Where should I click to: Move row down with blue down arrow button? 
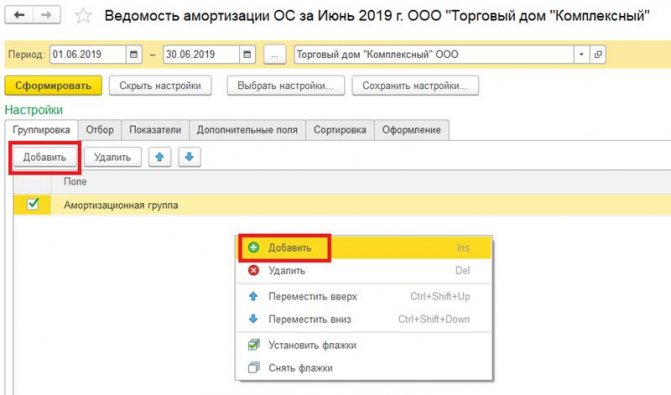189,157
